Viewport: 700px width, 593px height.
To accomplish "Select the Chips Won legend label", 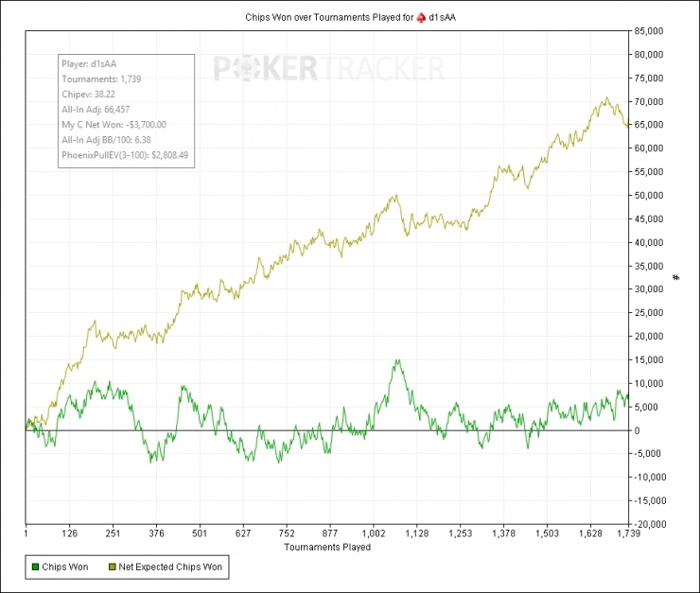I will (64, 567).
